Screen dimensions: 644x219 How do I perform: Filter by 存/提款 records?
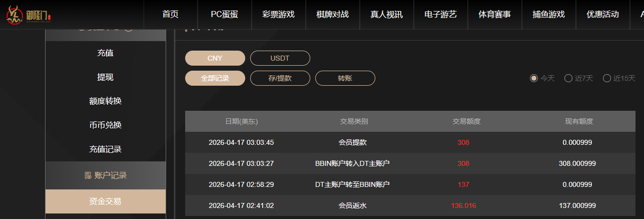280,78
